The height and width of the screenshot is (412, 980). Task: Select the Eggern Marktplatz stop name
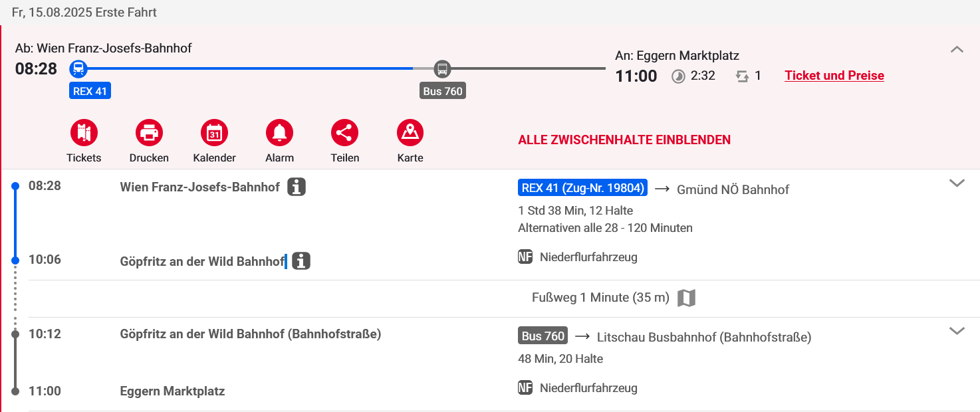(x=172, y=391)
